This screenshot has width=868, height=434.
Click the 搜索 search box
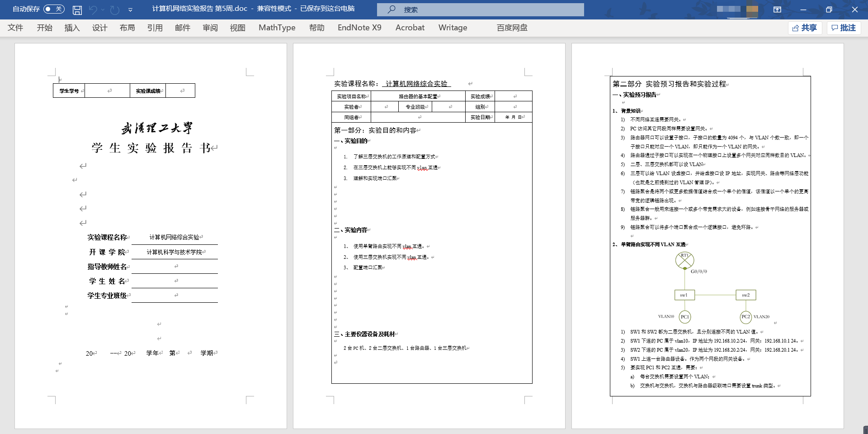480,10
